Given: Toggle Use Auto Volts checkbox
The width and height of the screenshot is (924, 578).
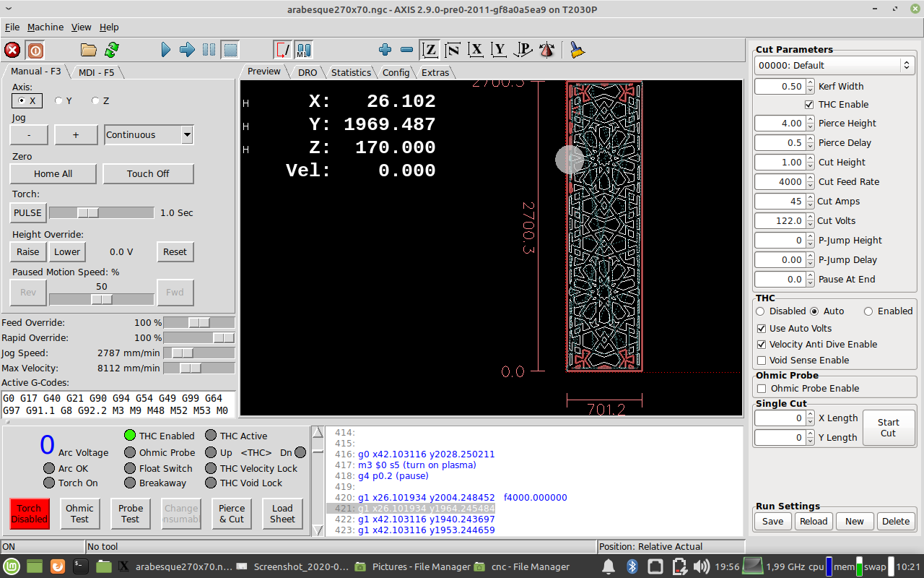Looking at the screenshot, I should click(761, 329).
